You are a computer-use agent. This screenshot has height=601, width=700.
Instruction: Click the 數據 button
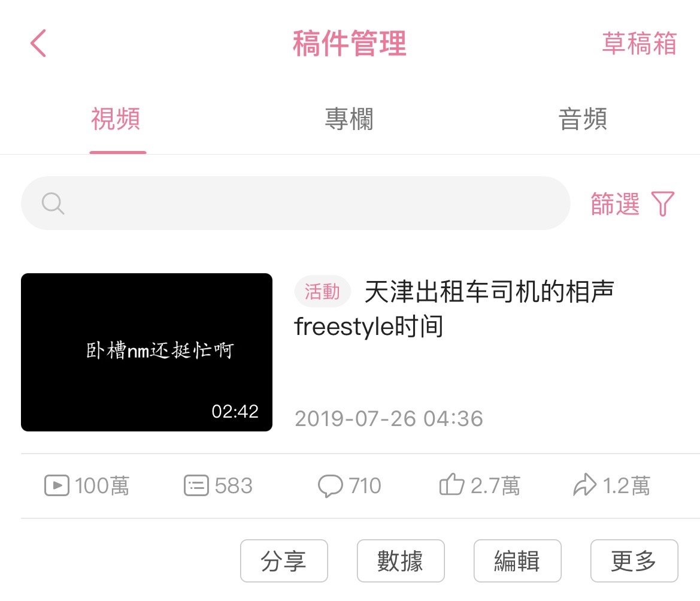401,561
